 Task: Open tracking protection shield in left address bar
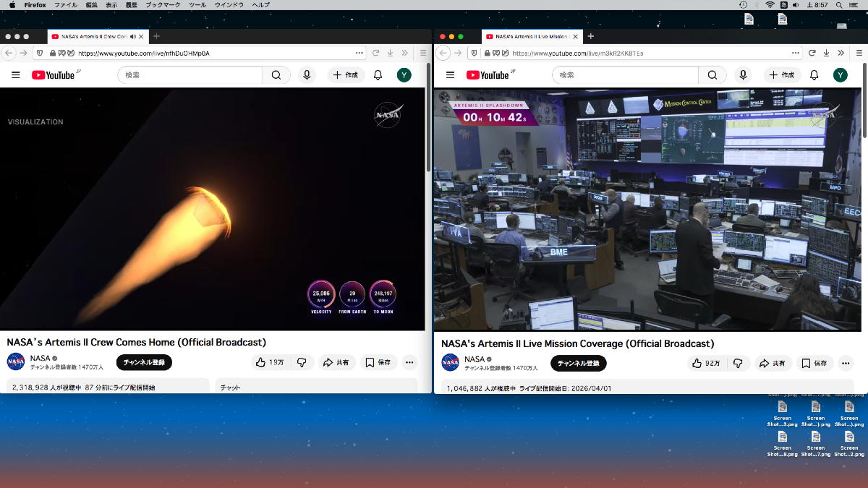click(x=39, y=53)
